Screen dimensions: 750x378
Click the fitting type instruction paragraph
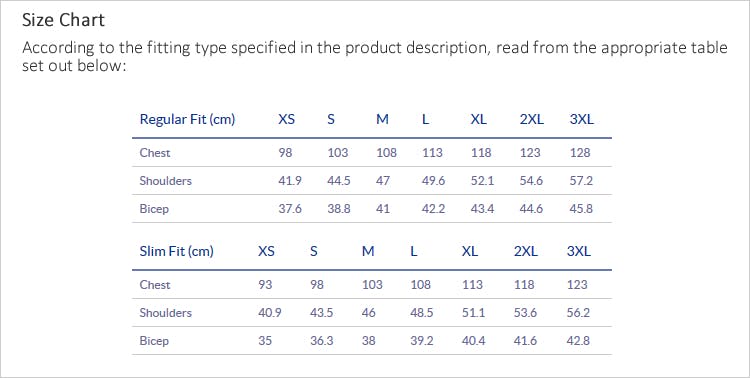[x=375, y=56]
